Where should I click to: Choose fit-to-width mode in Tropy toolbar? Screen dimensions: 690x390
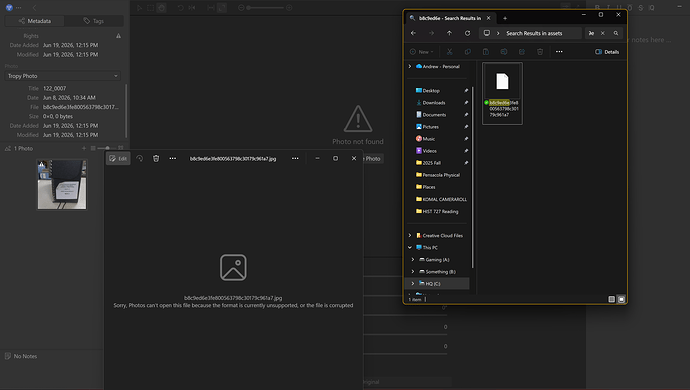(211, 7)
